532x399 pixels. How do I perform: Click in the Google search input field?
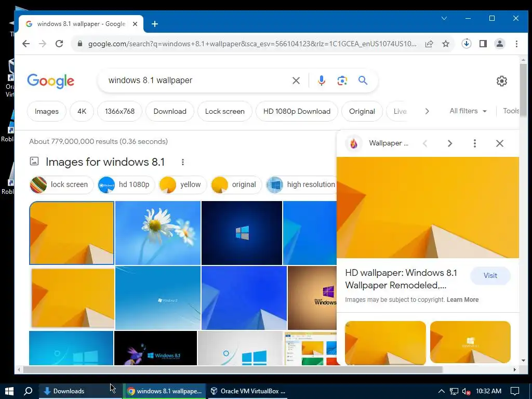[197, 81]
